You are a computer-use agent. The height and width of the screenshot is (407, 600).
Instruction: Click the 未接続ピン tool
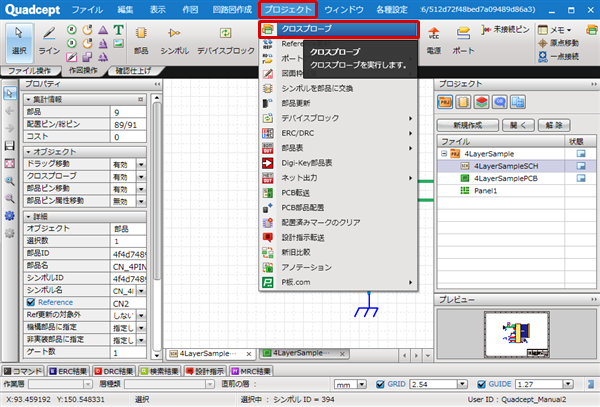click(505, 29)
